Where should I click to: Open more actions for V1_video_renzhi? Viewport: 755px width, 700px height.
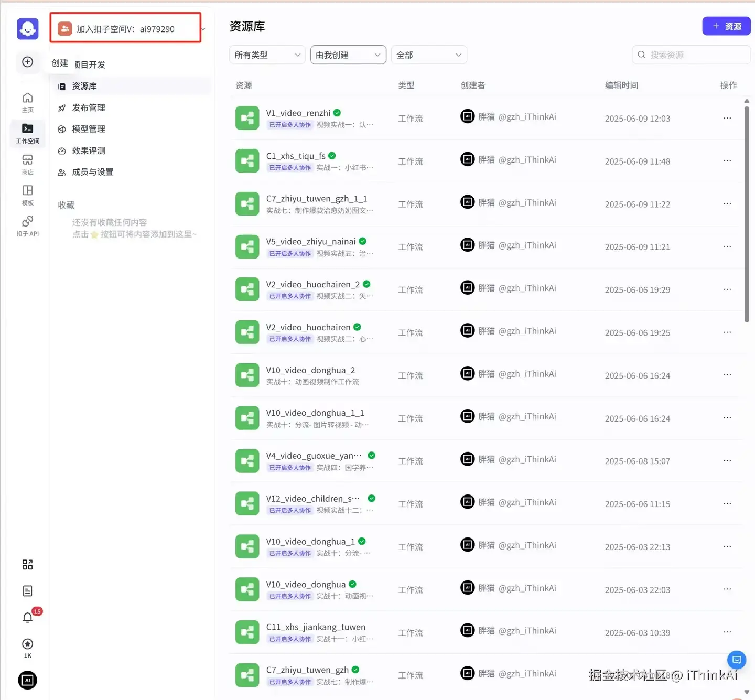click(727, 118)
